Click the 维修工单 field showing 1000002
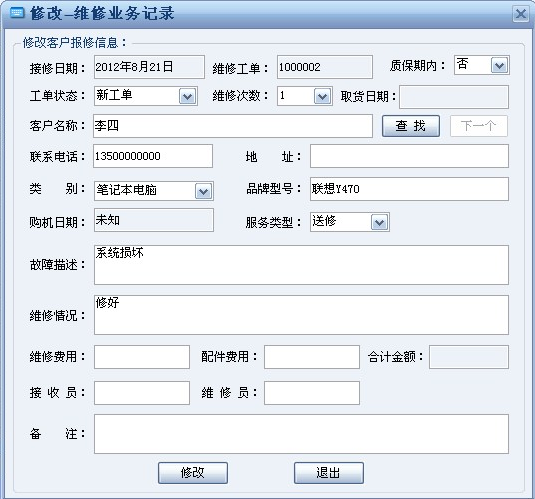Viewport: 535px width, 499px height. (324, 67)
